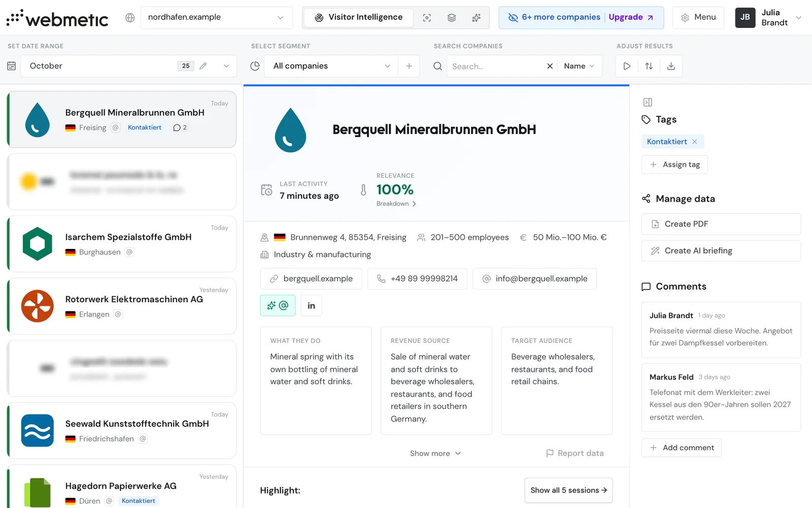Screen dimensions: 812x508
Task: Open the LinkedIn icon button
Action: [x=311, y=305]
